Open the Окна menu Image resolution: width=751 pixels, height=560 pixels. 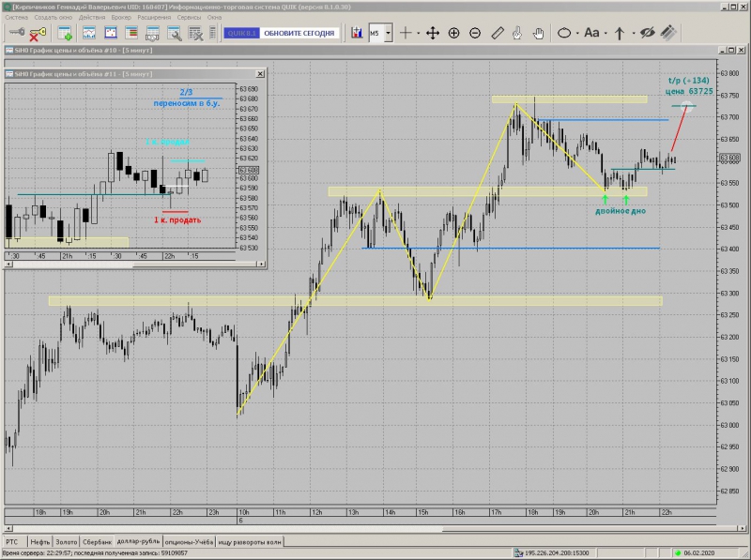(x=214, y=17)
